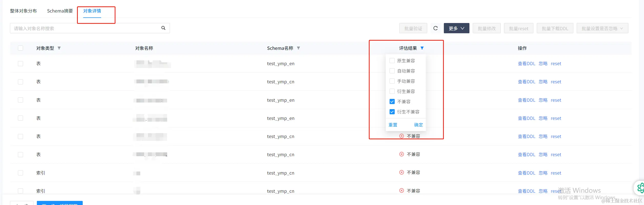Uncheck the 不兼容 filter checkbox
The height and width of the screenshot is (205, 644).
click(392, 101)
